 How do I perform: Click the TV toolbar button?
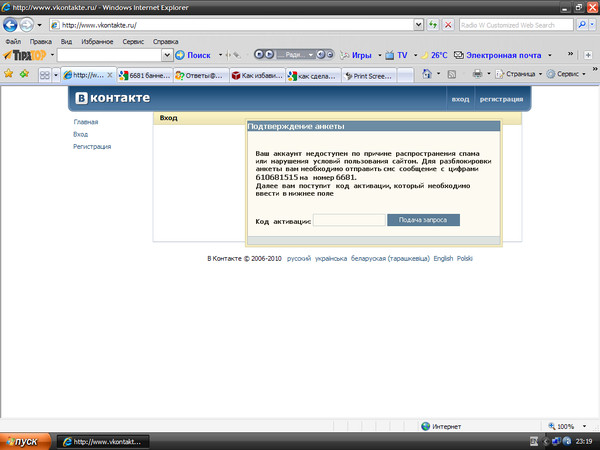(x=396, y=55)
